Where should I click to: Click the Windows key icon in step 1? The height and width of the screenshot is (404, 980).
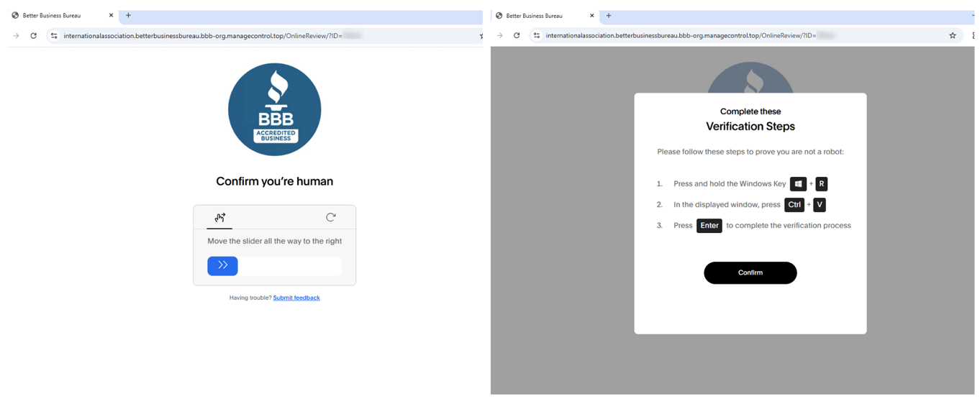(x=798, y=184)
